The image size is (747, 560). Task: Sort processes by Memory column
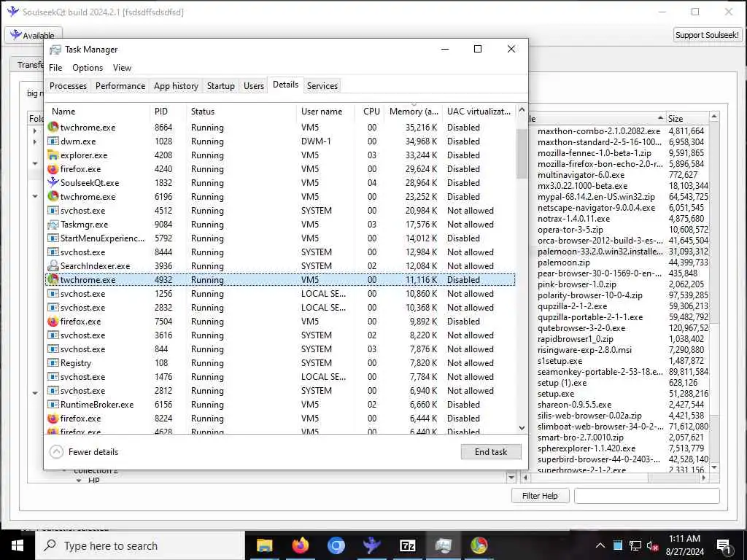(x=414, y=112)
